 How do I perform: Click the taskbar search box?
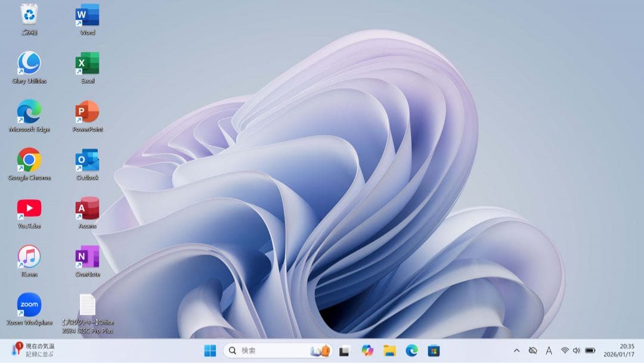coord(268,350)
